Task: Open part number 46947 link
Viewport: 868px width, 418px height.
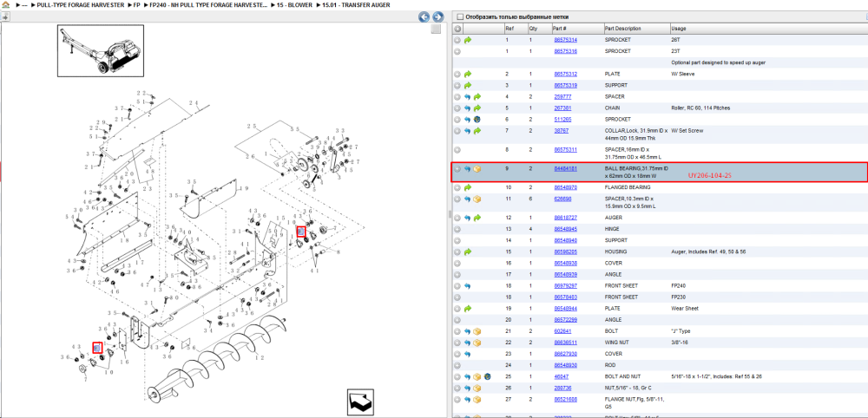Action: click(x=562, y=376)
